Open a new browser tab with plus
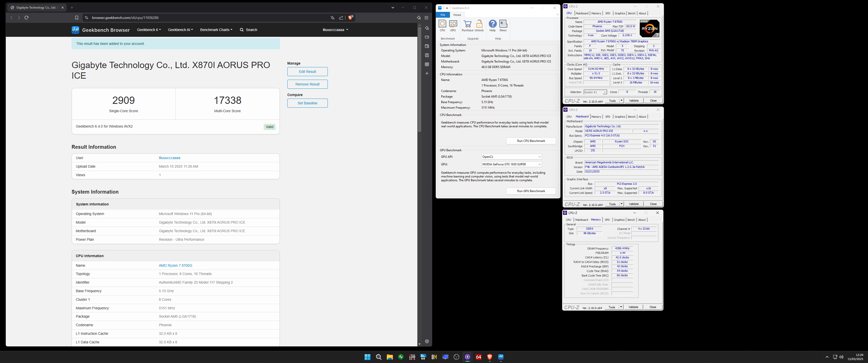The height and width of the screenshot is (363, 868). [72, 7]
